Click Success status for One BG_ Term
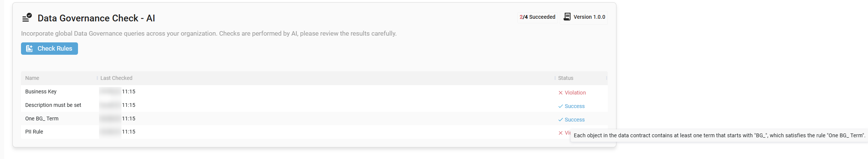Image resolution: width=868 pixels, height=159 pixels. 575,120
